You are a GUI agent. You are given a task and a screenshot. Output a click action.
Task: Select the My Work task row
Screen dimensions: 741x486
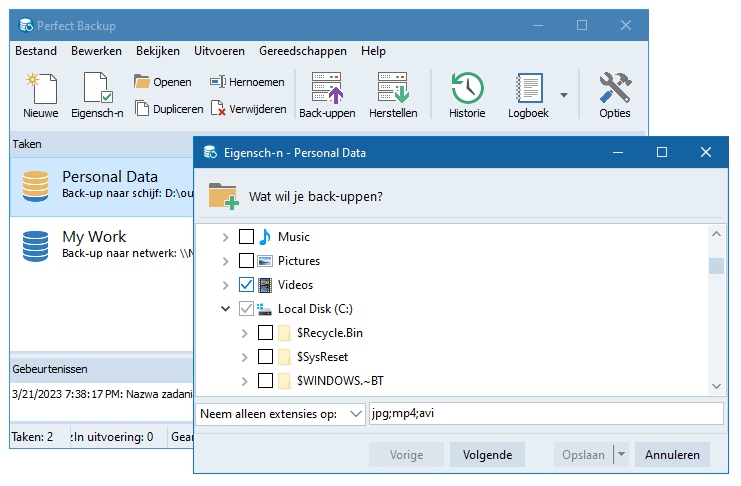tap(102, 246)
